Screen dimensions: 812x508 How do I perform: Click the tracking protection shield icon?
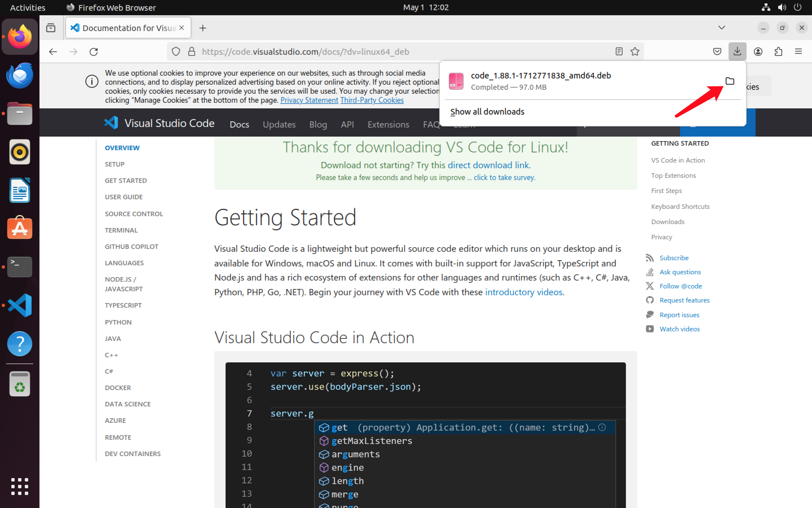tap(176, 51)
